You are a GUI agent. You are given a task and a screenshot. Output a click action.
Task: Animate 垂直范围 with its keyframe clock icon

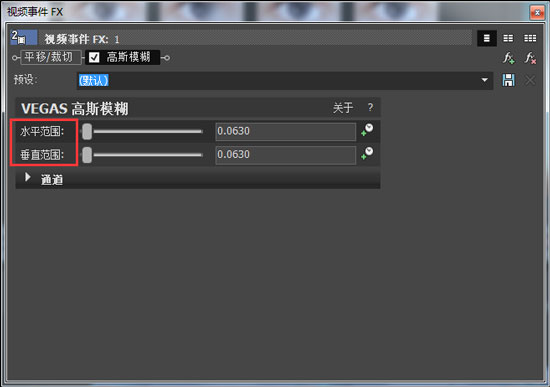coord(367,154)
